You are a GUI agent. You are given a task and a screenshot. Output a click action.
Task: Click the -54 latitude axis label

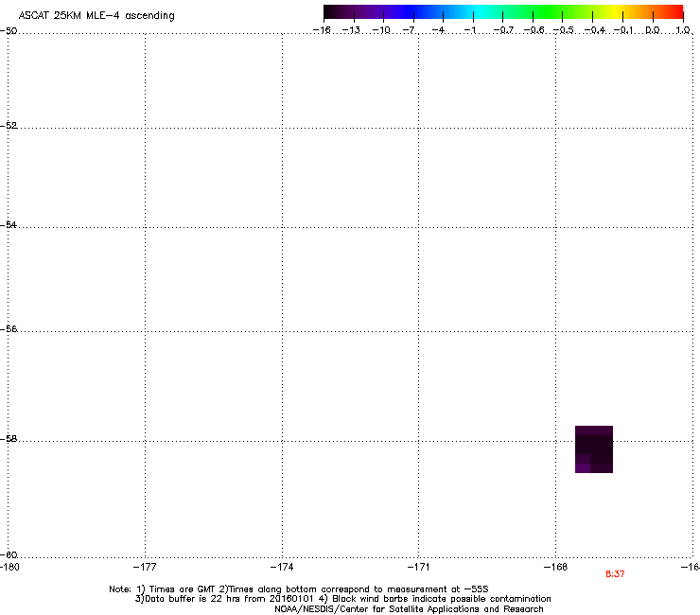coord(9,224)
